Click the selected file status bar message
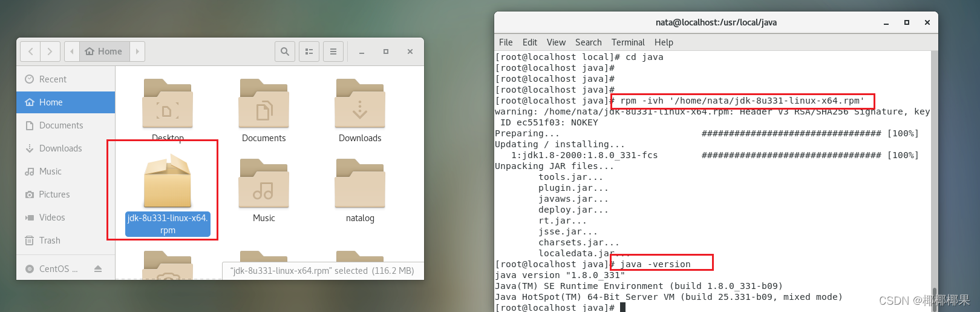The width and height of the screenshot is (980, 312). [x=322, y=271]
